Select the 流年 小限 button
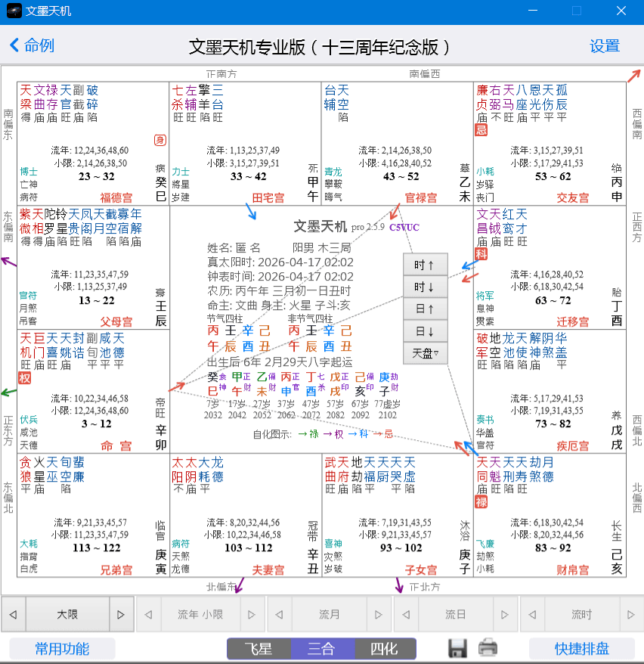Viewport: 644px width, 664px height. [200, 614]
